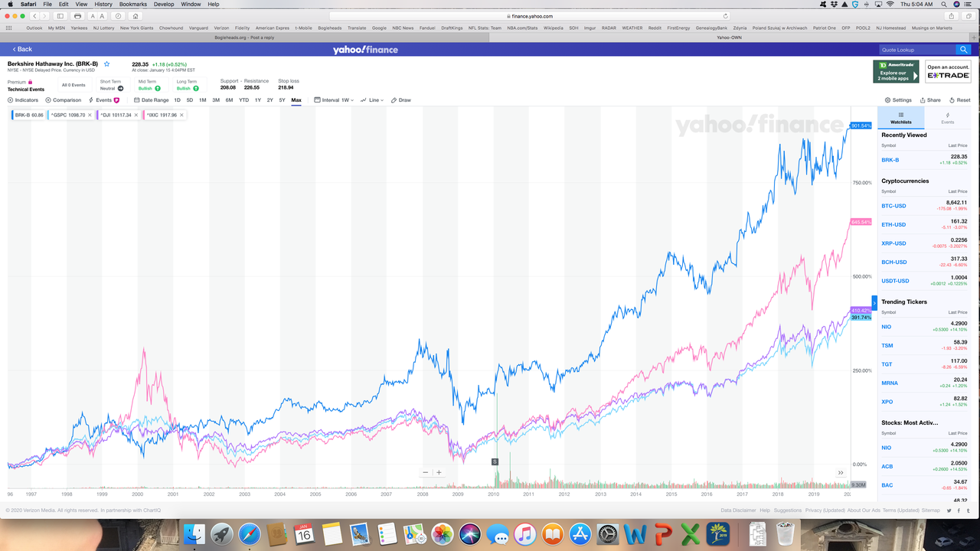980x551 pixels.
Task: Open the Fidelity bookmark
Action: click(242, 28)
